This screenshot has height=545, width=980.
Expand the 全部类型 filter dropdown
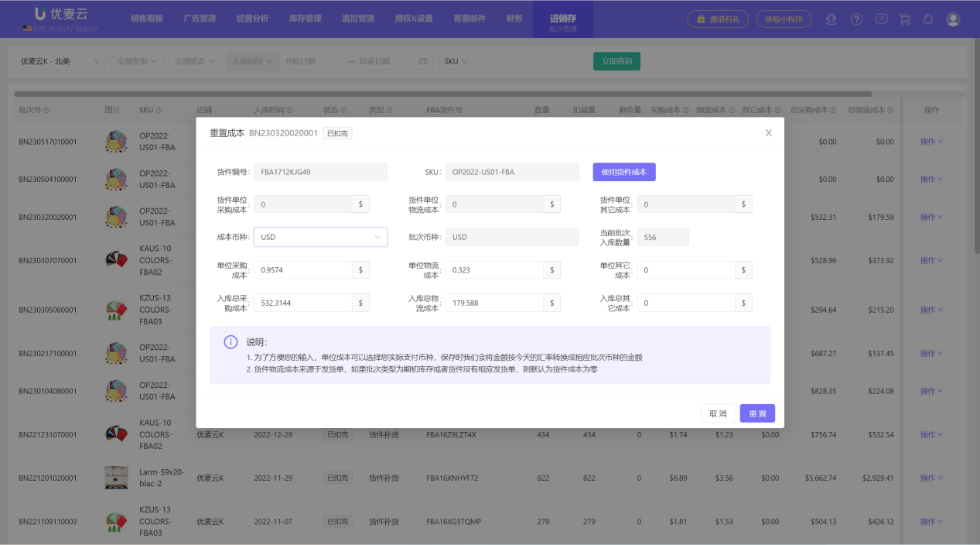click(137, 61)
